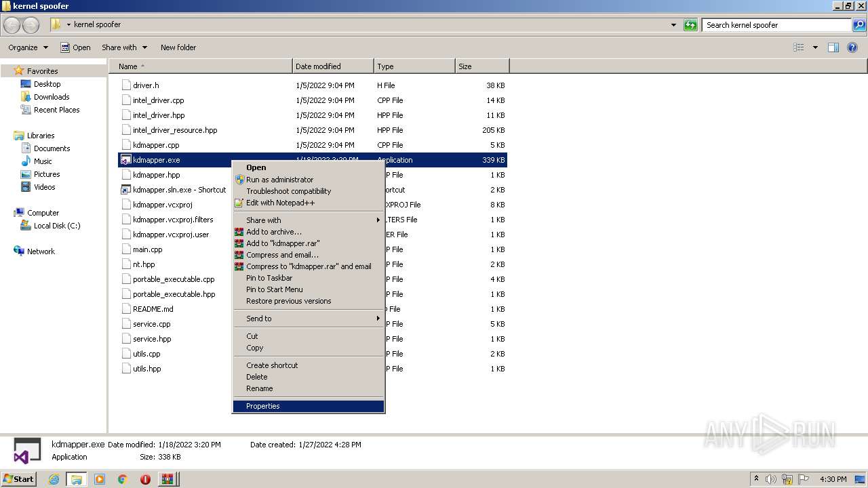Click the change view icon
The width and height of the screenshot is (868, 488).
click(799, 47)
